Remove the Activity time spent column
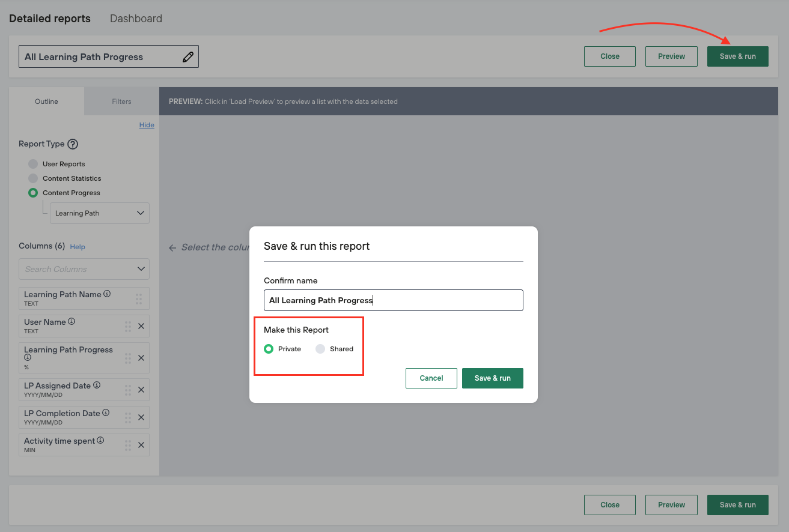The width and height of the screenshot is (789, 532). 141,445
